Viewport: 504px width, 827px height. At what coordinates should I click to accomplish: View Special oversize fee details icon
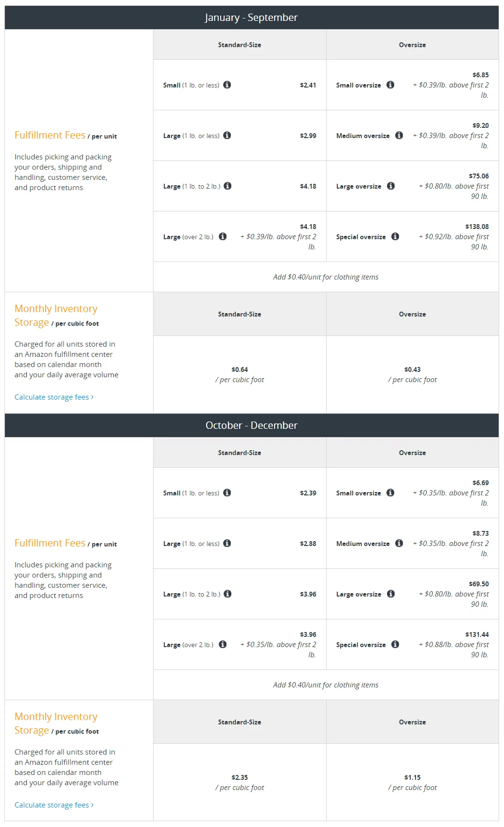395,237
